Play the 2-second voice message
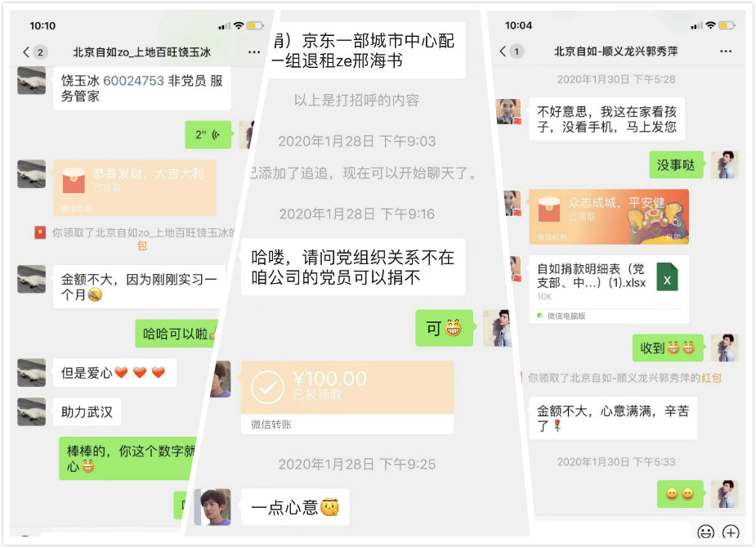756x548 pixels. click(x=208, y=135)
